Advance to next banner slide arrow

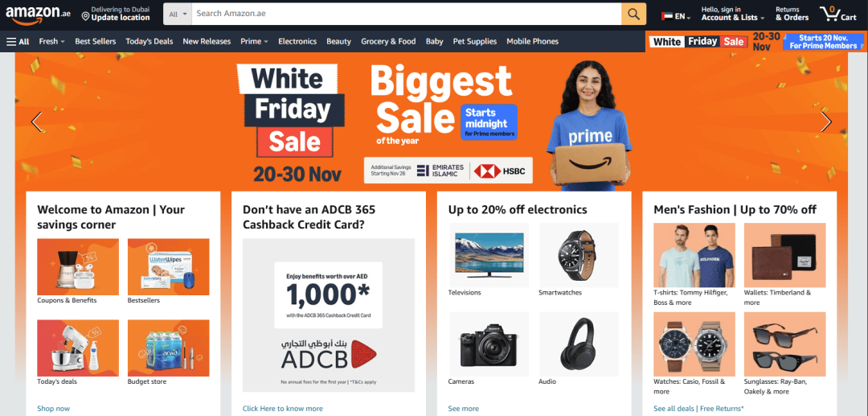[x=826, y=122]
